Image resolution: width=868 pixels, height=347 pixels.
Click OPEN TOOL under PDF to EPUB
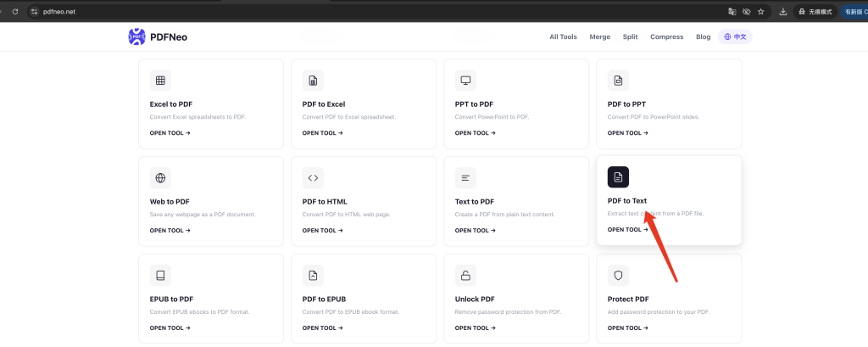(x=323, y=328)
